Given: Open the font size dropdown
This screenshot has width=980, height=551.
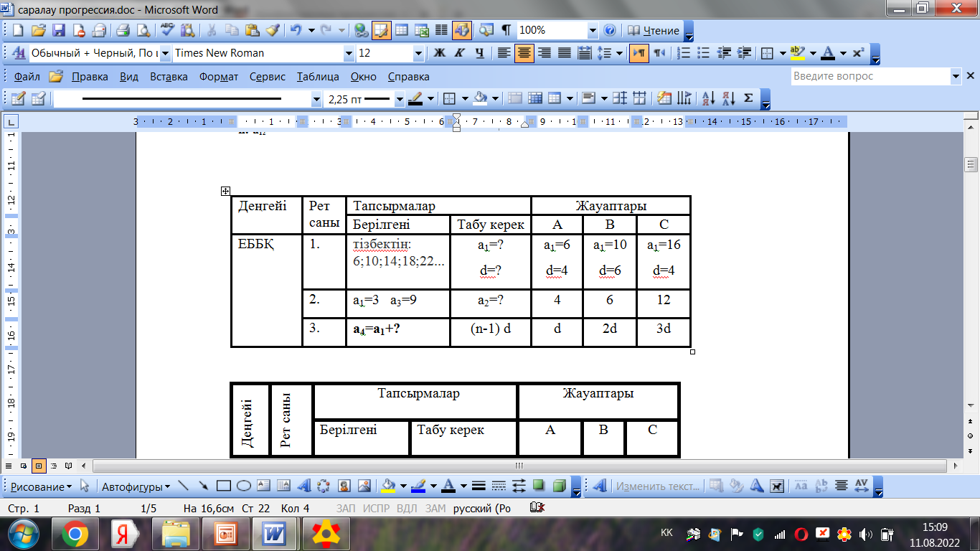Looking at the screenshot, I should [x=419, y=53].
